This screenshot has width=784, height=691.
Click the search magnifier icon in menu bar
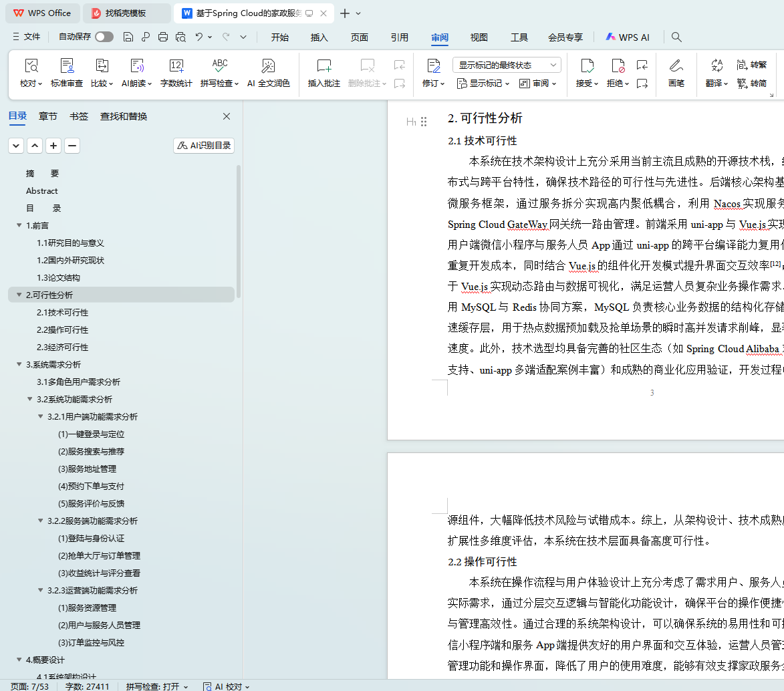(x=676, y=37)
